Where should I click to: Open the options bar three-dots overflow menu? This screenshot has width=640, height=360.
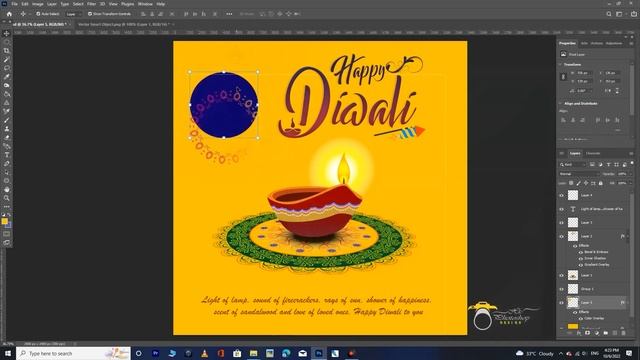[229, 14]
